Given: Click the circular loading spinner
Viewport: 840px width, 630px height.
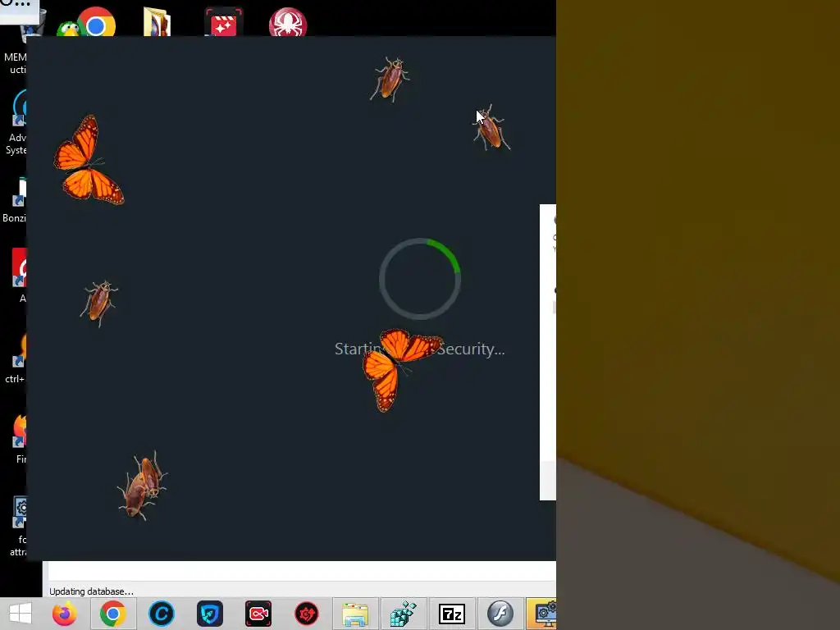Looking at the screenshot, I should pos(420,279).
